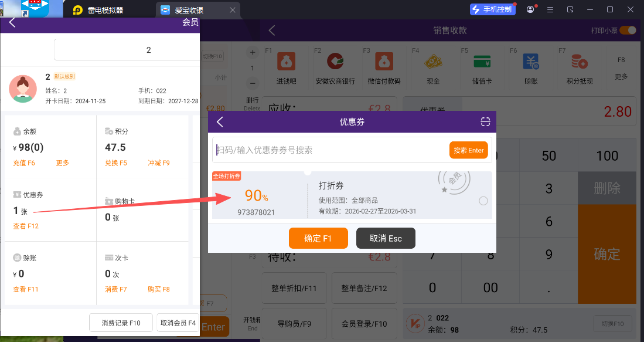This screenshot has height=342, width=644.
Task: Select the 90% 打折券 radio button
Action: click(483, 201)
